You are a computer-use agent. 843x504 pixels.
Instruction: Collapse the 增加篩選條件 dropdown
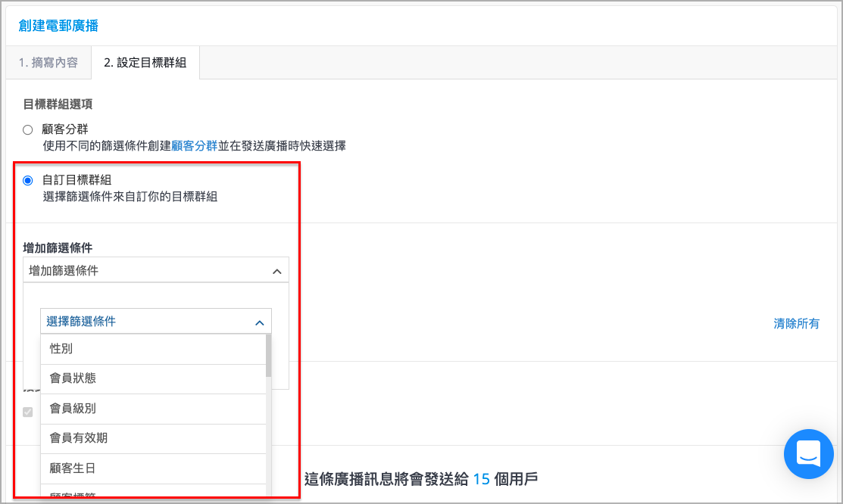click(x=156, y=270)
